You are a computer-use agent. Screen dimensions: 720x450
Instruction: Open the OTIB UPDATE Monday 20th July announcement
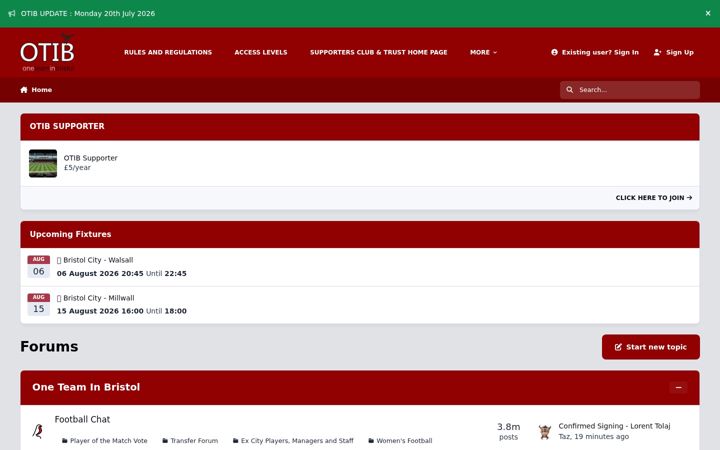coord(88,14)
